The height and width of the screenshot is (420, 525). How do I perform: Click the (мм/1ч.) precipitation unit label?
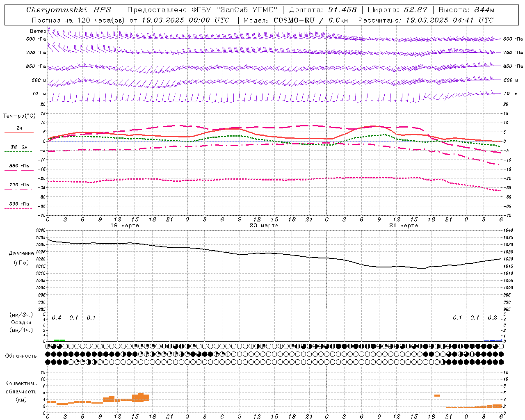click(x=21, y=330)
